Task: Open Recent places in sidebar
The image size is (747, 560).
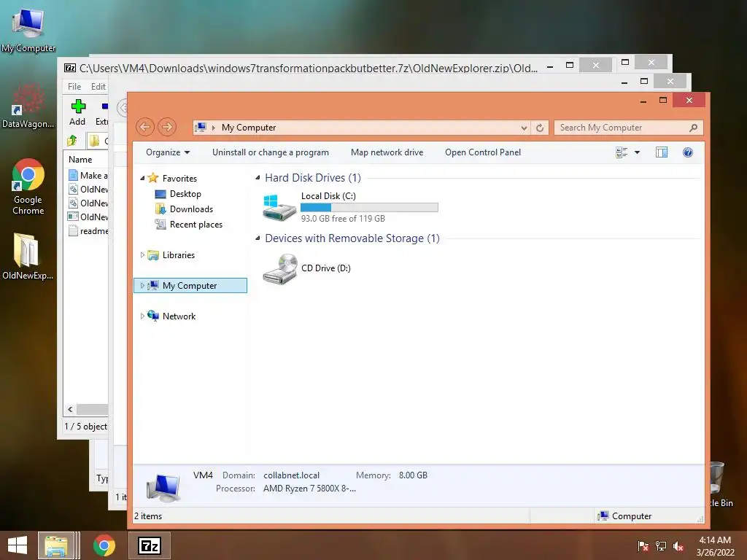Action: pos(189,225)
